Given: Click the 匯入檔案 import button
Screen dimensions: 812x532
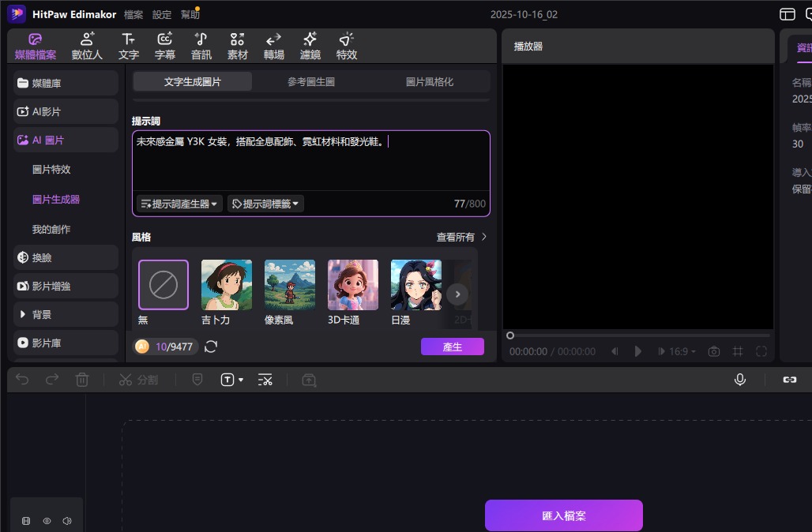Looking at the screenshot, I should pos(563,515).
